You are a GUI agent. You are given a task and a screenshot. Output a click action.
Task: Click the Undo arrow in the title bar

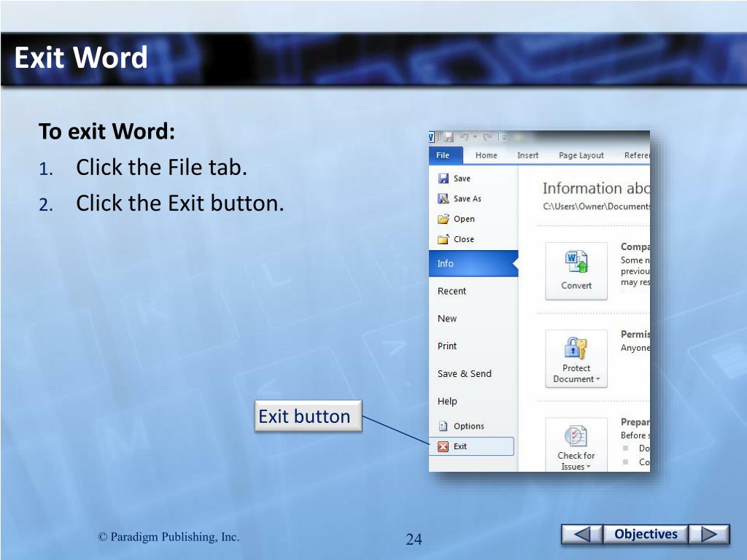[x=464, y=138]
